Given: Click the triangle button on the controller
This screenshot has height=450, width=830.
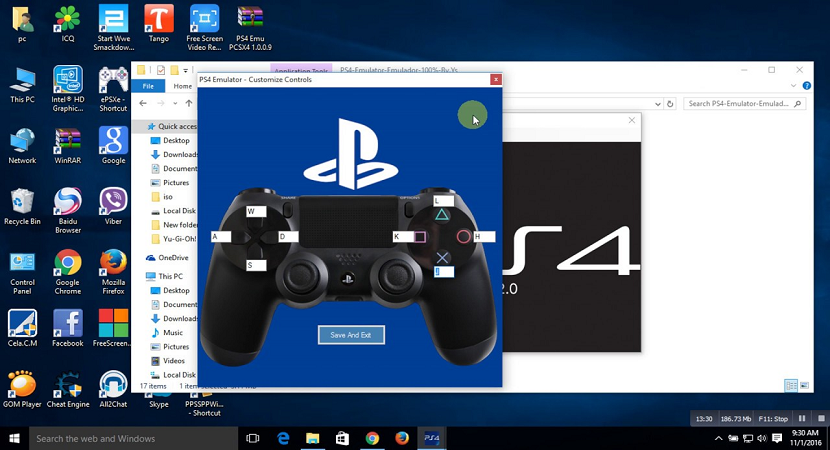Looking at the screenshot, I should pos(441,215).
